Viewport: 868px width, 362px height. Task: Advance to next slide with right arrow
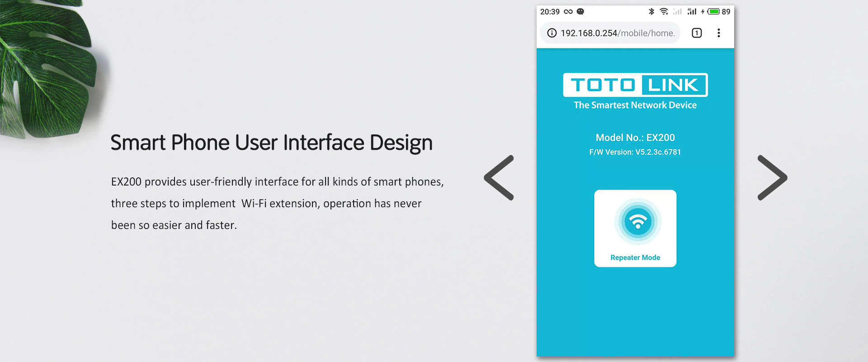772,178
